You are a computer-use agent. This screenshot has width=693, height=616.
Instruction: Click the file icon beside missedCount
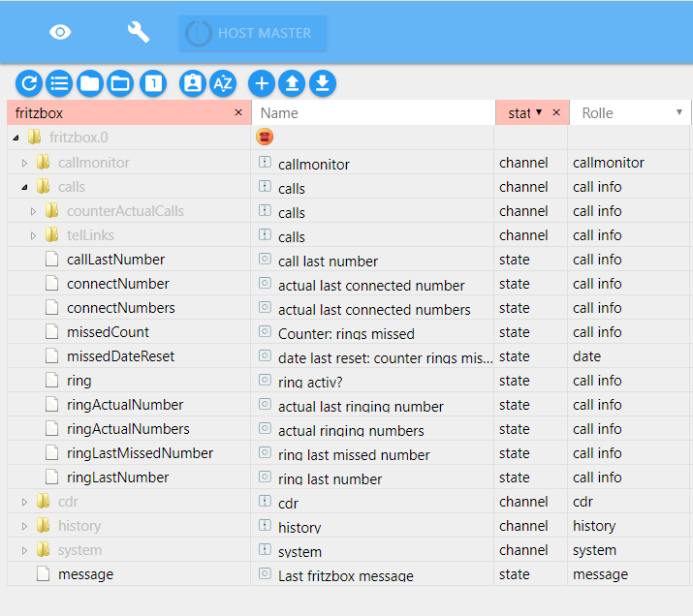click(51, 332)
